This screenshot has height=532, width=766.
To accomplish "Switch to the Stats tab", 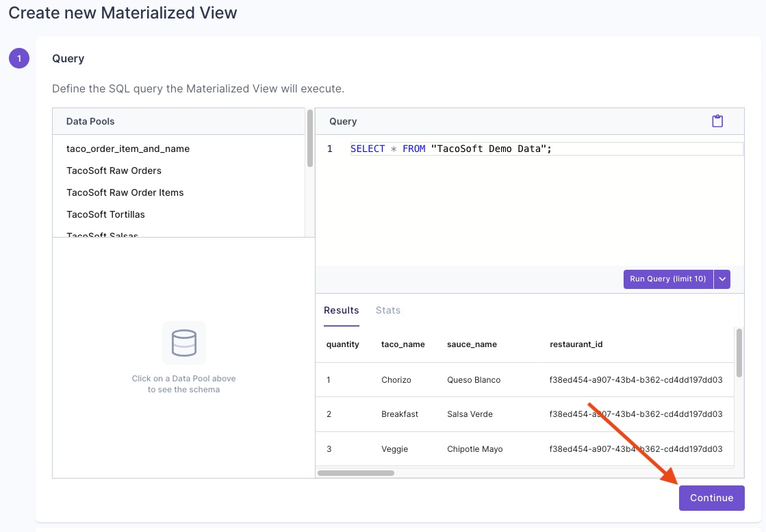I will [x=387, y=310].
